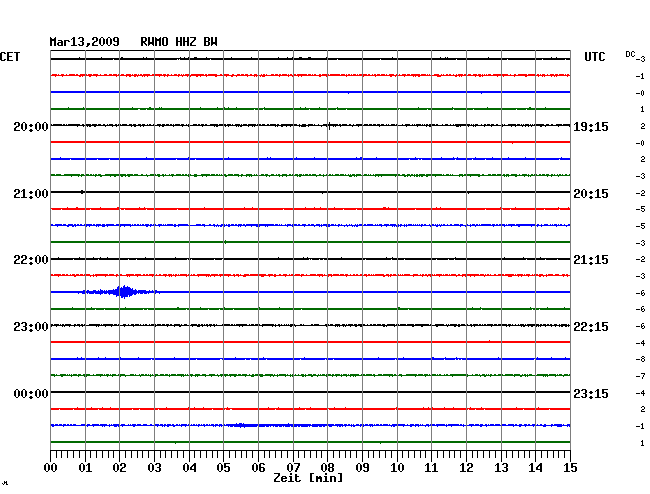Click minute tick label 09
The width and height of the screenshot is (650, 494).
pyautogui.click(x=362, y=468)
